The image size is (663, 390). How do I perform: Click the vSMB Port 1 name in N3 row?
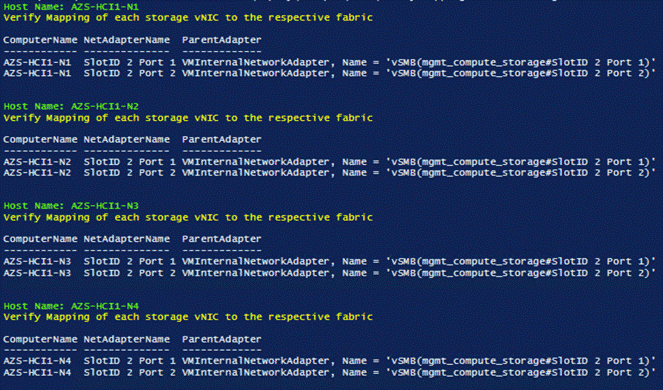coord(521,261)
